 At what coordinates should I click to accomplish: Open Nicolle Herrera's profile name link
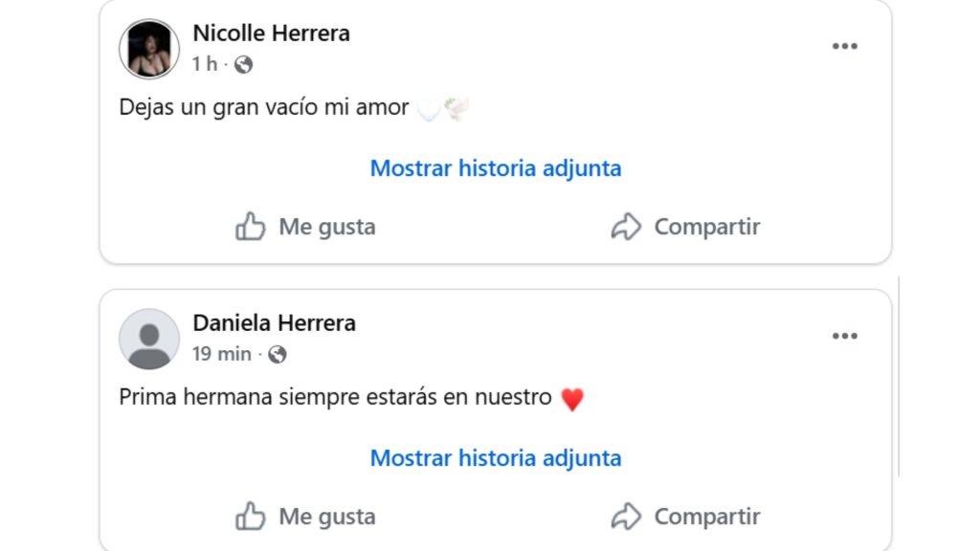(x=272, y=33)
